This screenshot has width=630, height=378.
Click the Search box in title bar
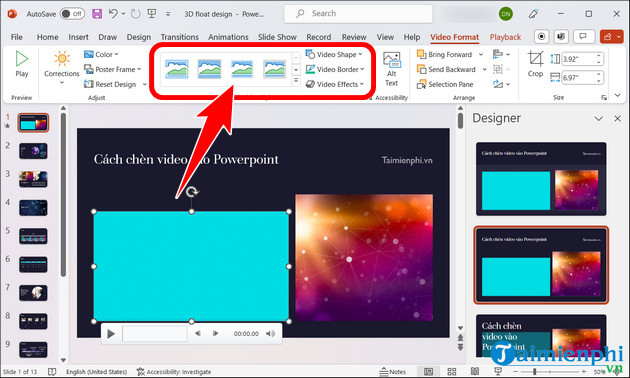pyautogui.click(x=358, y=14)
